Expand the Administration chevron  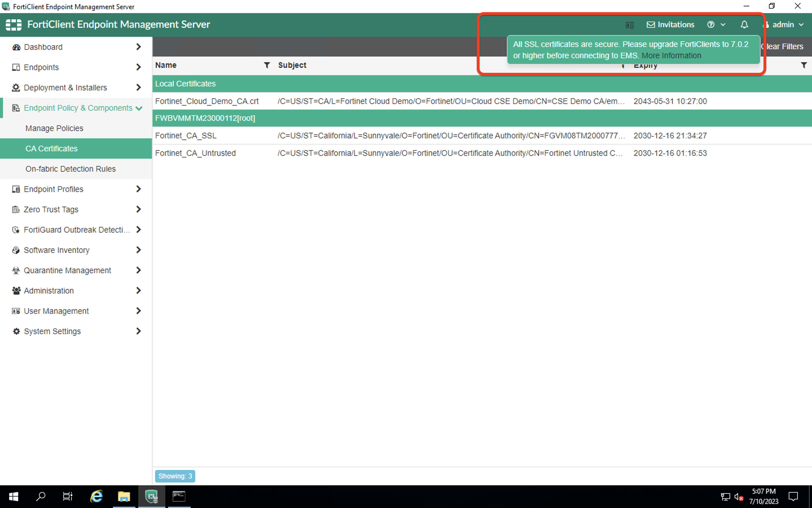click(x=138, y=291)
